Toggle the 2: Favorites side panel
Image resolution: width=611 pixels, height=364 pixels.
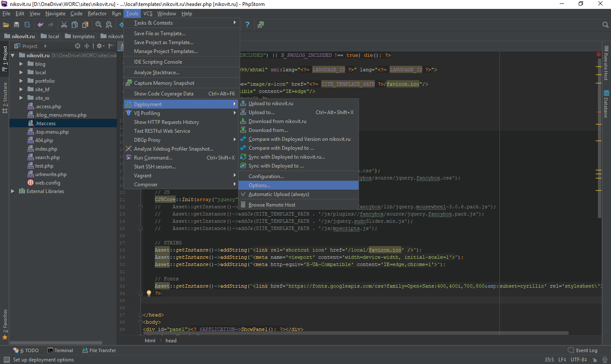point(5,325)
